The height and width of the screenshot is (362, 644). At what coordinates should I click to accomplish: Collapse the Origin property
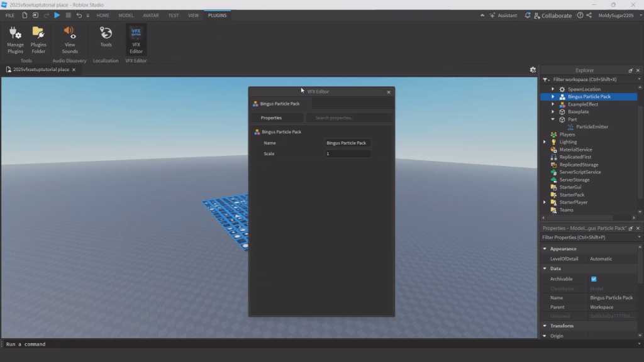click(545, 336)
